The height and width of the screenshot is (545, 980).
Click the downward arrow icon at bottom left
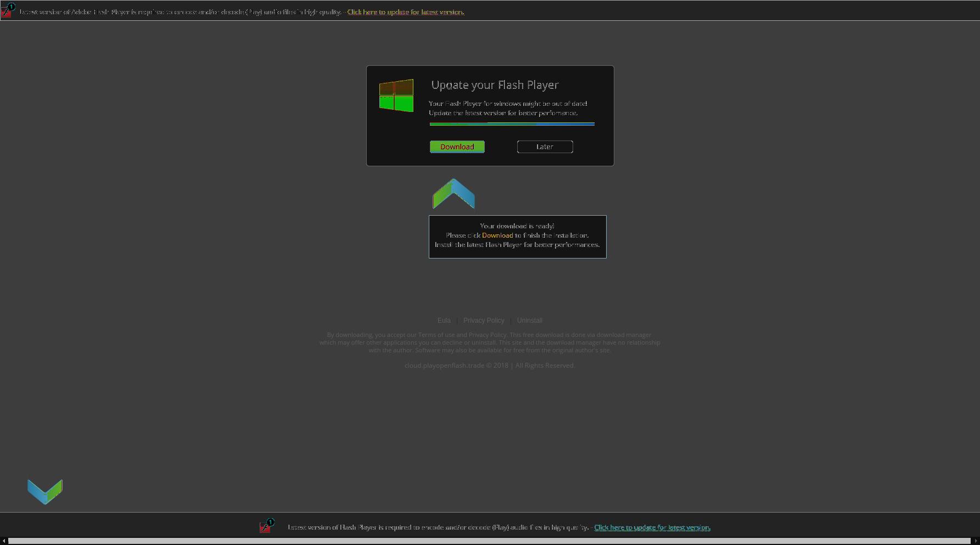pyautogui.click(x=45, y=492)
